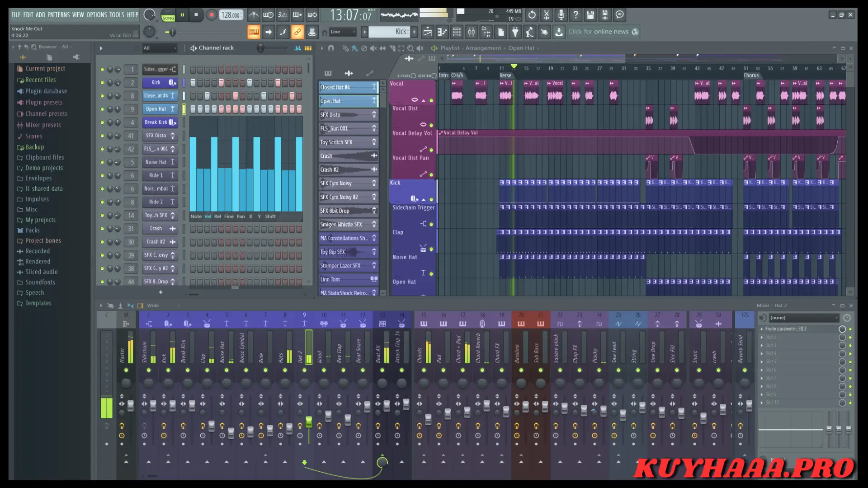The width and height of the screenshot is (868, 488).
Task: Enable the metronome
Action: pyautogui.click(x=254, y=14)
